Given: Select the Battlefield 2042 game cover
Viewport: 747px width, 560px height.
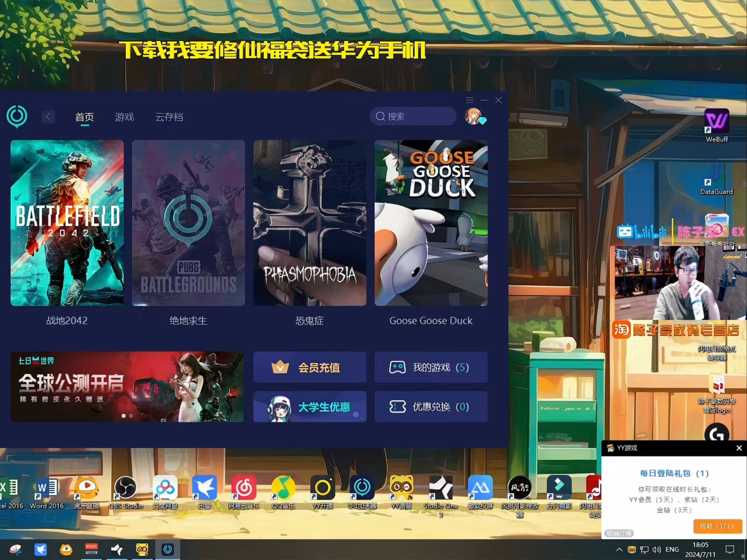Looking at the screenshot, I should pos(67,223).
